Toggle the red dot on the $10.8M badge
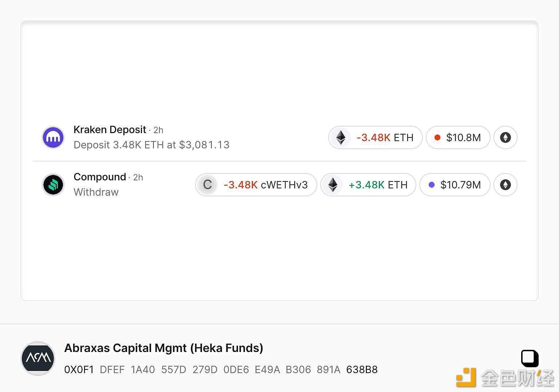 click(438, 137)
